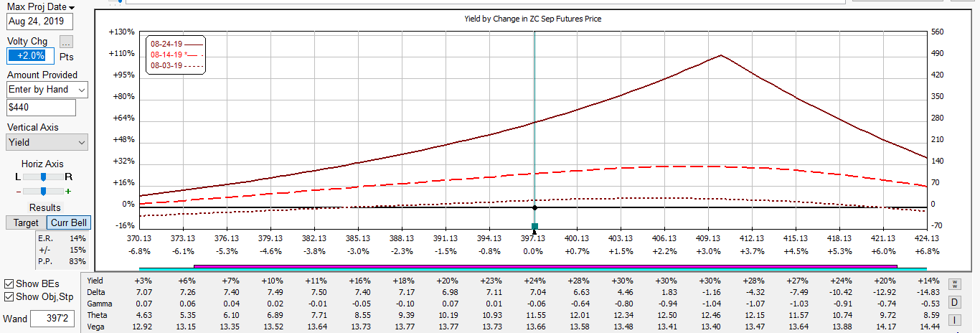
Task: Click the Delta value -14.83
Action: click(x=928, y=292)
